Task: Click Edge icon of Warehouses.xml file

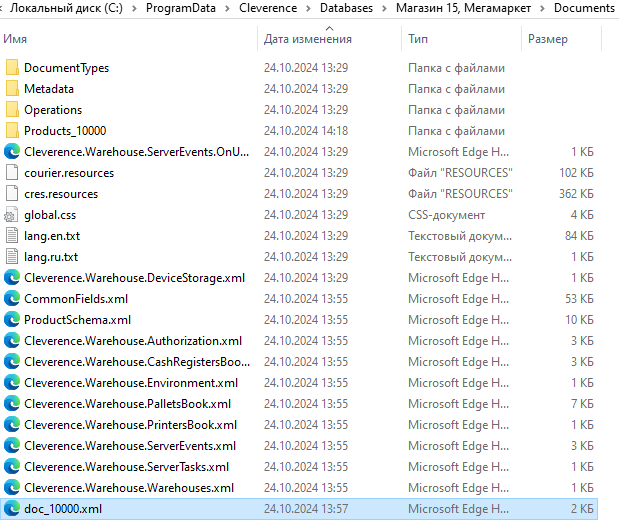Action: coord(12,487)
